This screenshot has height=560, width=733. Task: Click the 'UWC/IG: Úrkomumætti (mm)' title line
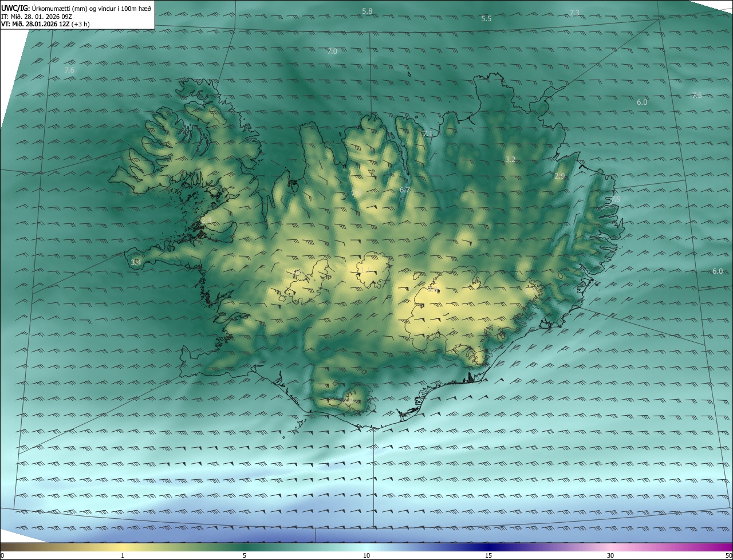click(x=77, y=8)
